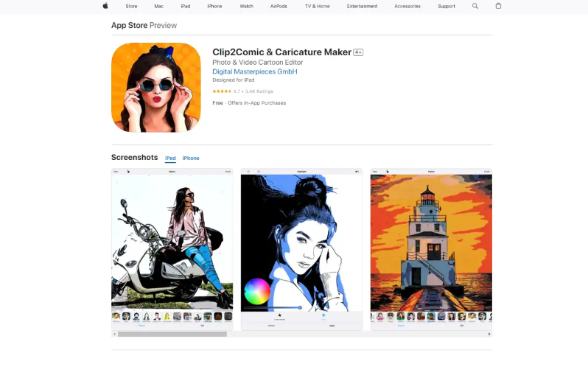Open the iPhone menu in navigation bar
Screen dimensions: 588x367
pos(214,7)
